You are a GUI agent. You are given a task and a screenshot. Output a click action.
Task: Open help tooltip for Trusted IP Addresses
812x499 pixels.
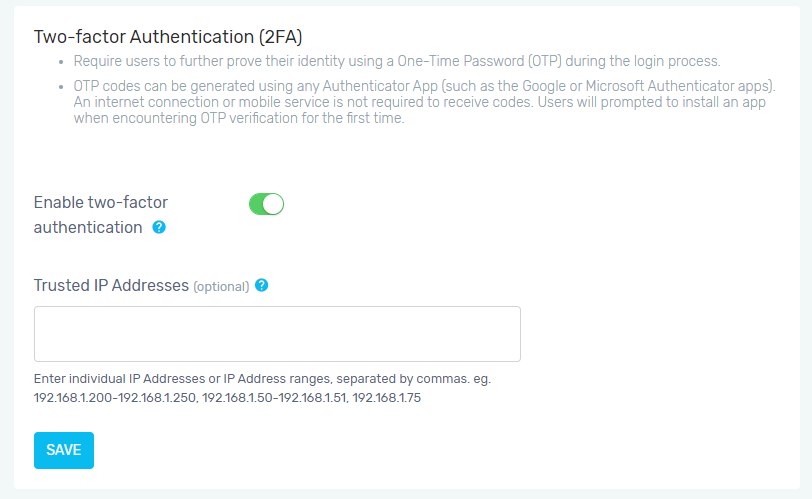click(x=262, y=285)
